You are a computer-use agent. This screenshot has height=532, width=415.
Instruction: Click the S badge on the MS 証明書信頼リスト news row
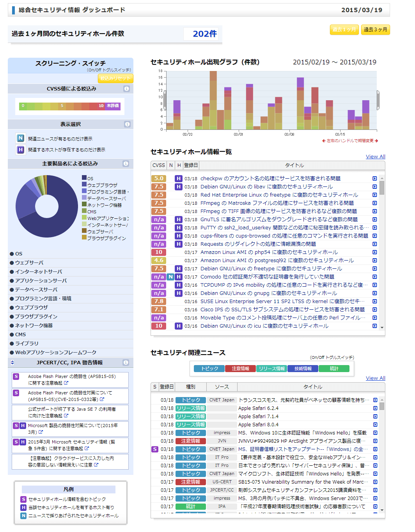coord(155,449)
